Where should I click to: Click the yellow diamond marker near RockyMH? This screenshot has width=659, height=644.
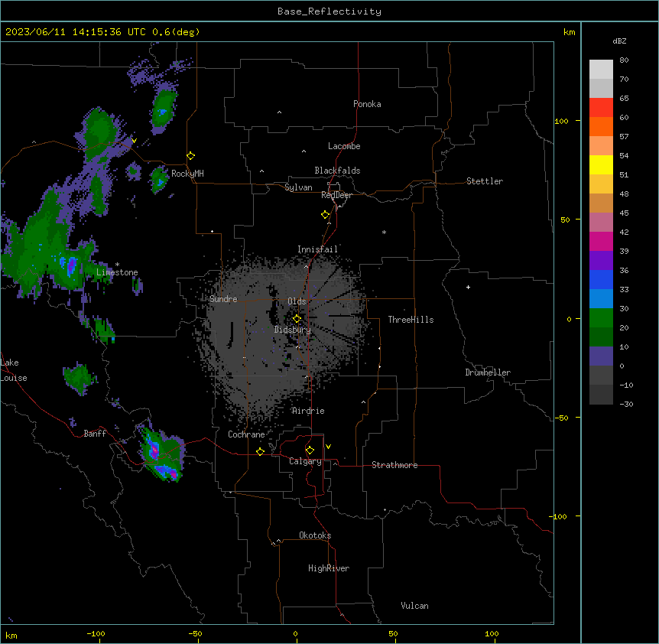[190, 156]
